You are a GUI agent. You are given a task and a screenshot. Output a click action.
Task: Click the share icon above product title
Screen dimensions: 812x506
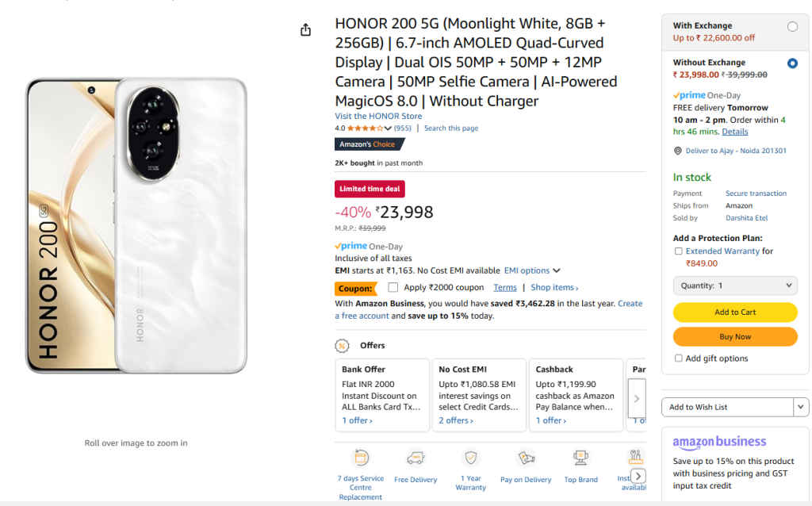pos(305,29)
